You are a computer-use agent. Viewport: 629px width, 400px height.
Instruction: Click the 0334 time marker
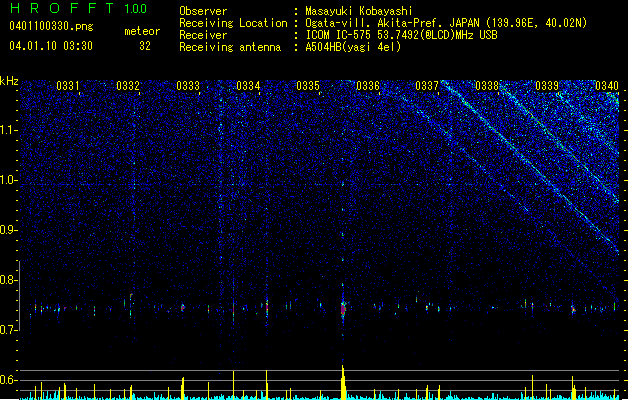tap(248, 86)
